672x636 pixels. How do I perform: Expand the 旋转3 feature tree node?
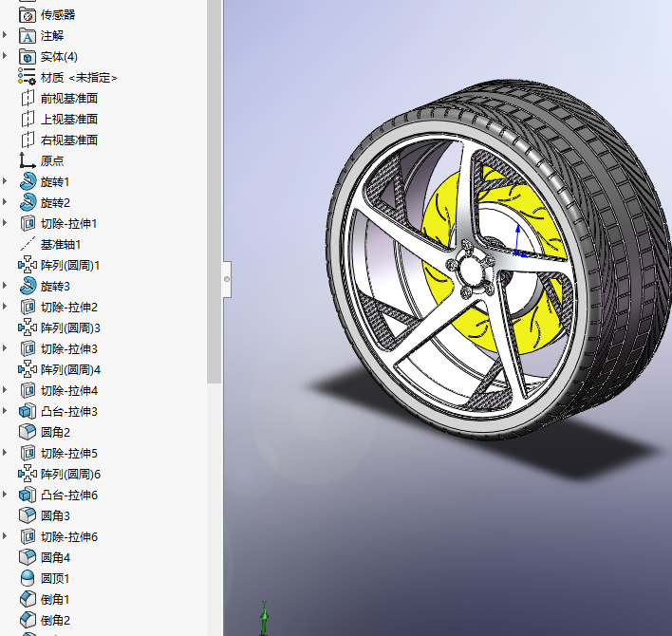click(6, 286)
